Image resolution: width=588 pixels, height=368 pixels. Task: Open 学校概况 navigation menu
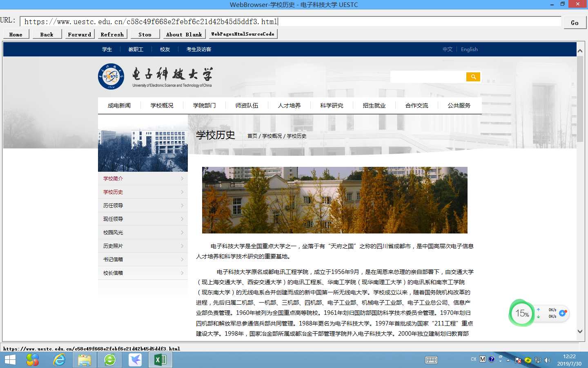click(x=162, y=105)
